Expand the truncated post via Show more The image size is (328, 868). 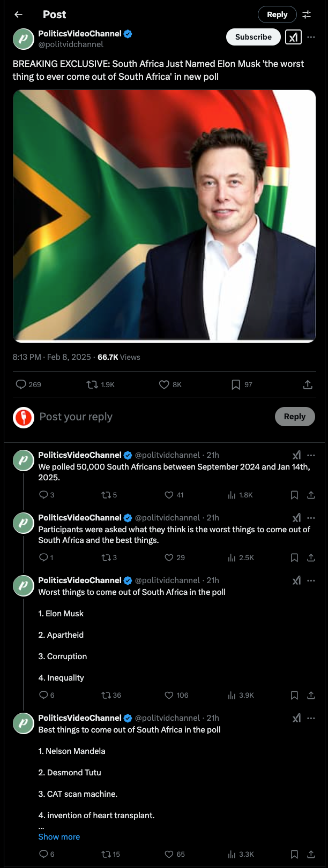tap(59, 836)
